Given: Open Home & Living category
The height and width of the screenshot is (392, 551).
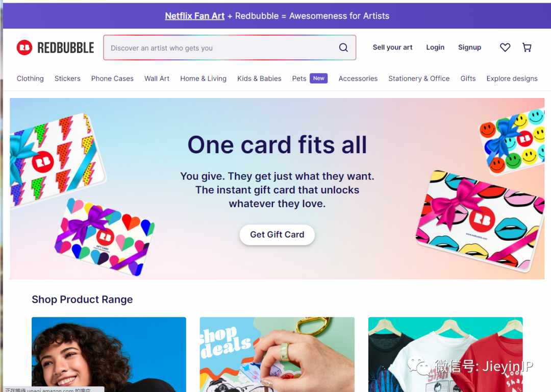Looking at the screenshot, I should pos(203,79).
